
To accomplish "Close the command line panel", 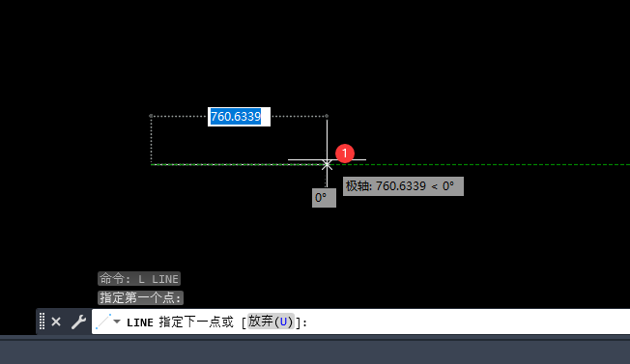I will [56, 322].
